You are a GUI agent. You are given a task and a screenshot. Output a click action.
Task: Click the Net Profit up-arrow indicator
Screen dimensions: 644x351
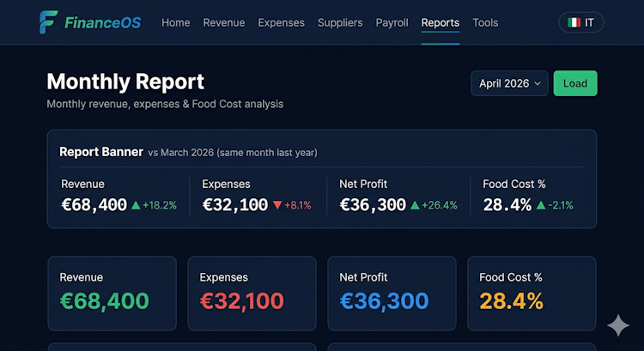click(416, 205)
